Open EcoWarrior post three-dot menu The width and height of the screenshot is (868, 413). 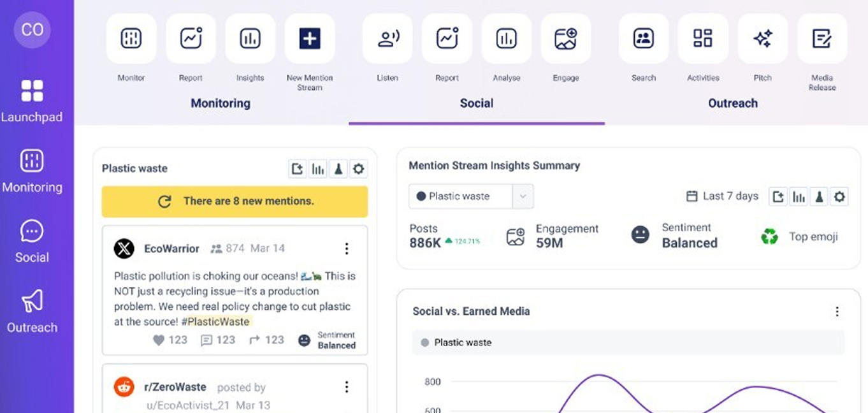[x=347, y=249]
